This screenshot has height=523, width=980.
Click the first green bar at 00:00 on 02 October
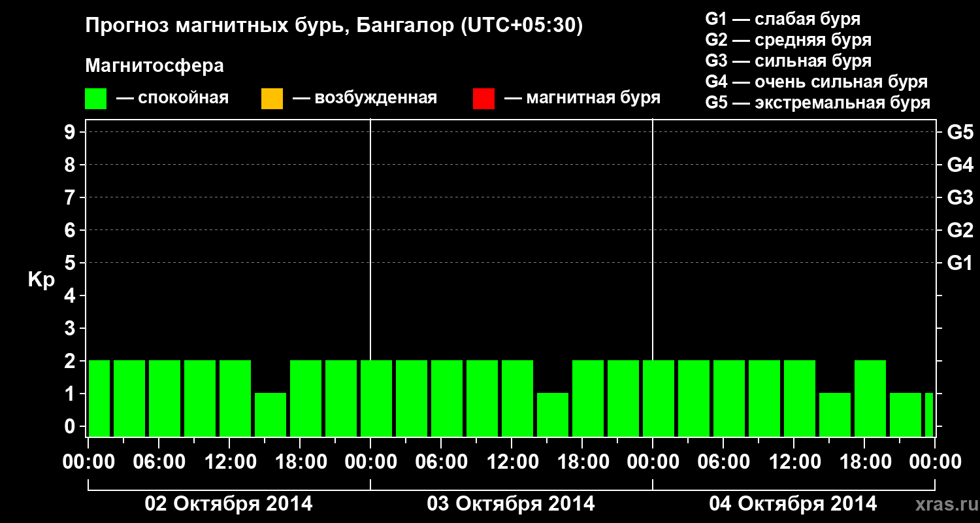99,398
